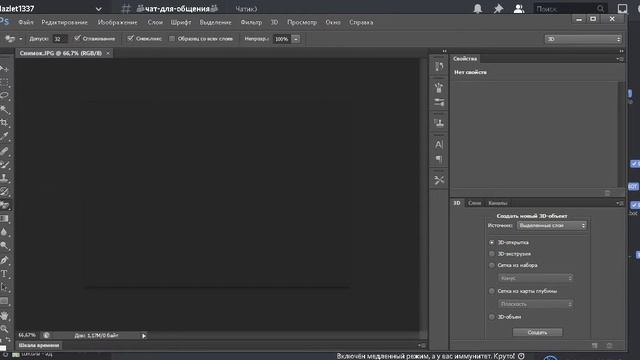
Task: Open the Paragraph panel icon
Action: point(439,159)
